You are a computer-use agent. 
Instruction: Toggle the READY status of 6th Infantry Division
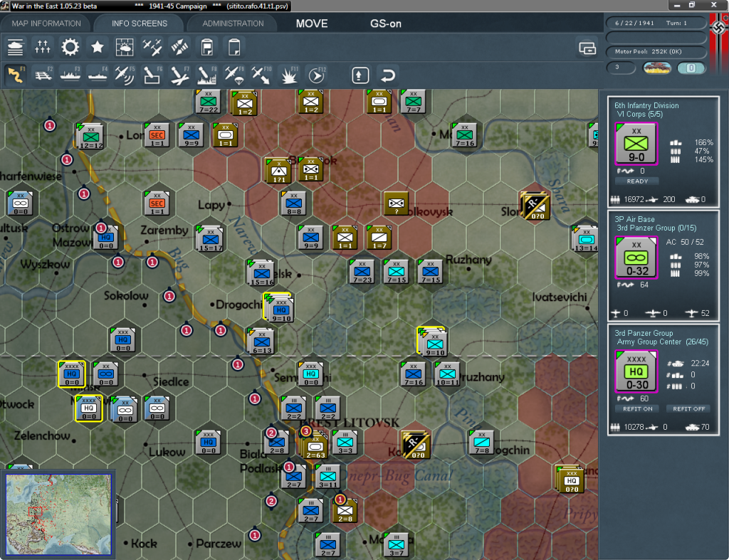(637, 181)
